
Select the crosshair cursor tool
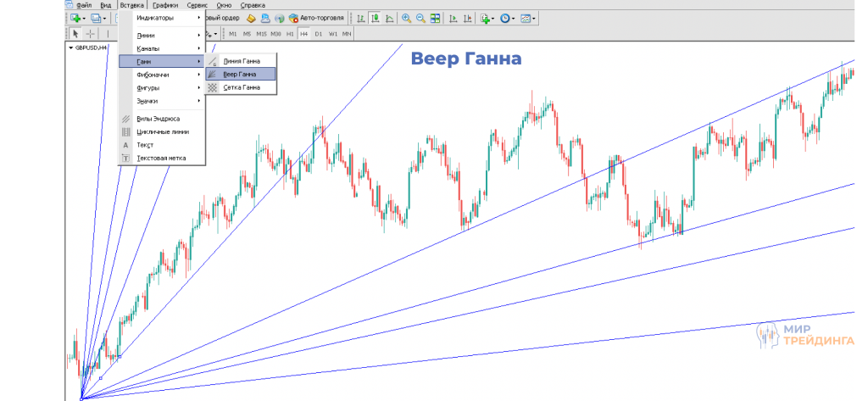tap(90, 34)
